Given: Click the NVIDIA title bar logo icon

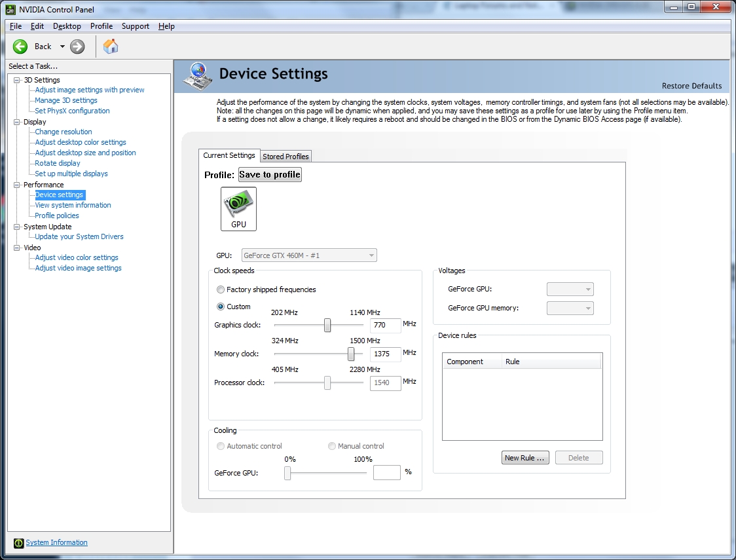Looking at the screenshot, I should point(10,9).
